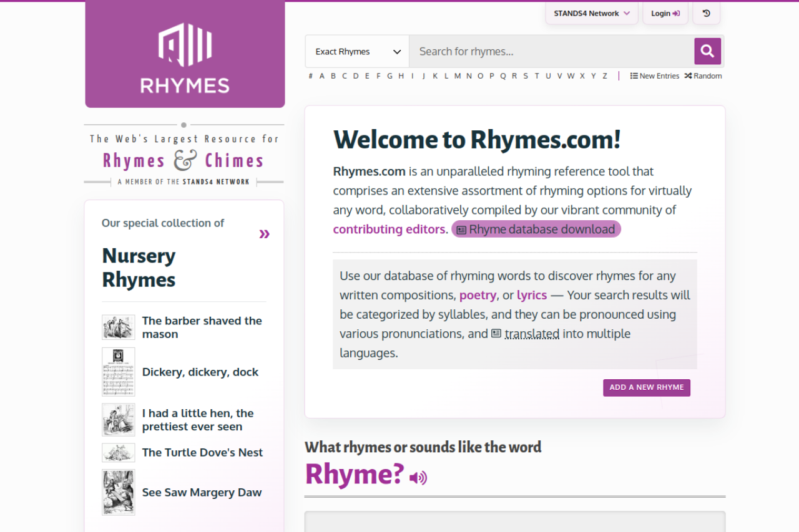The height and width of the screenshot is (532, 799).
Task: Browse rhymes starting with G
Action: coord(390,76)
